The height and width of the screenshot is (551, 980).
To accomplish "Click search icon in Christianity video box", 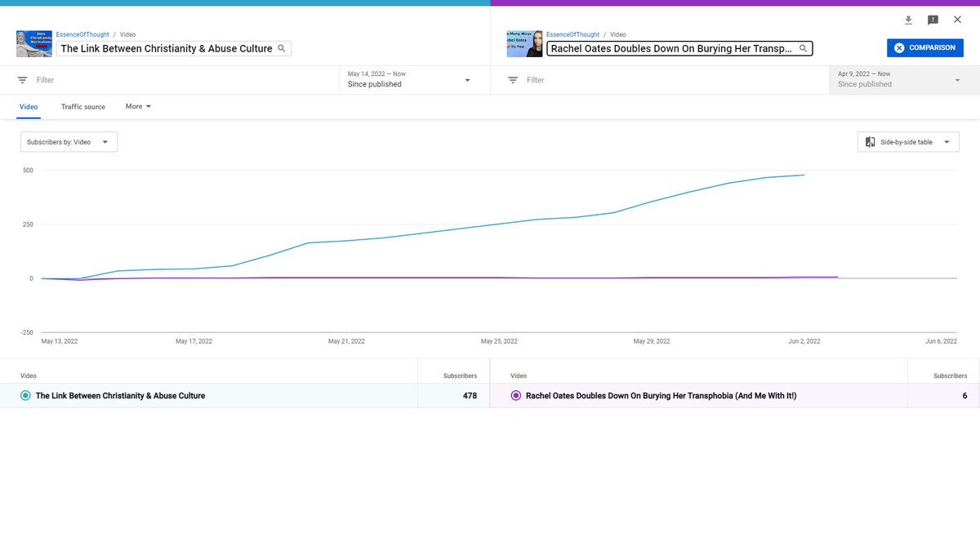I will click(x=282, y=48).
